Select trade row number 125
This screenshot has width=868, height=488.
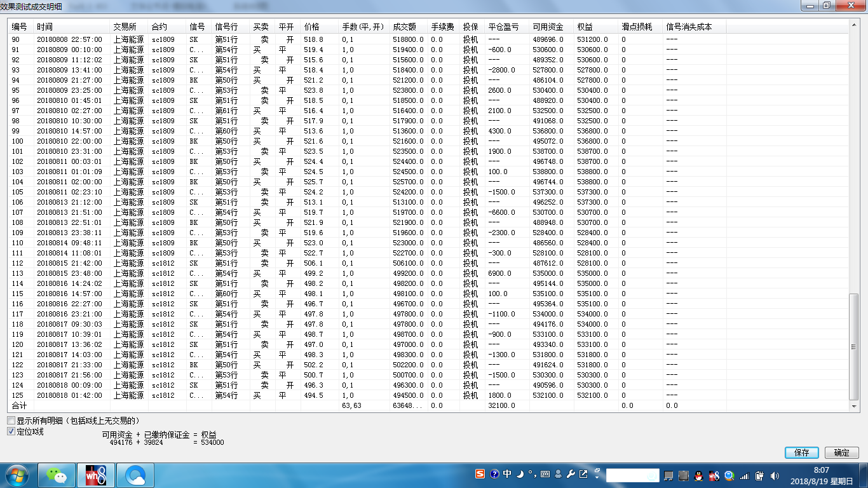pos(191,395)
